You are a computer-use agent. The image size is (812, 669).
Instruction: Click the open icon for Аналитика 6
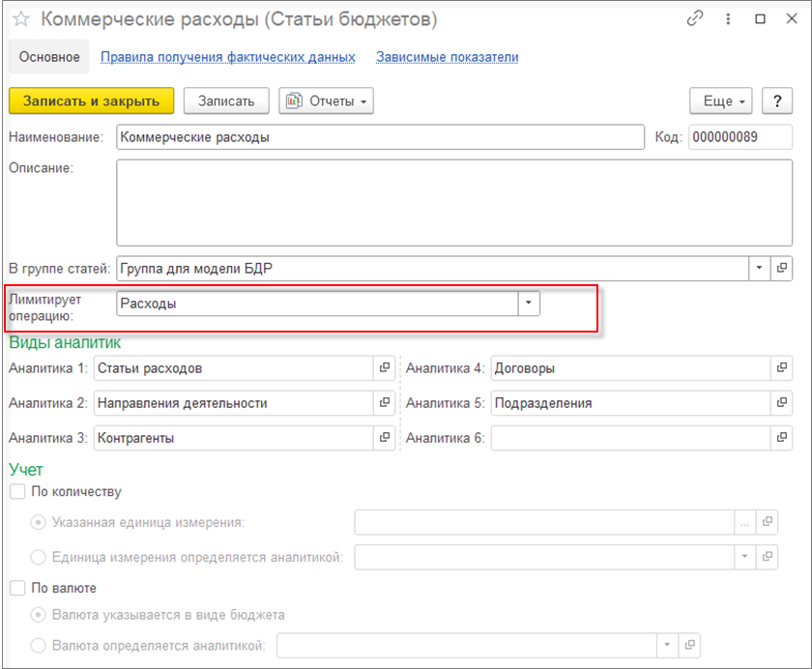click(780, 438)
